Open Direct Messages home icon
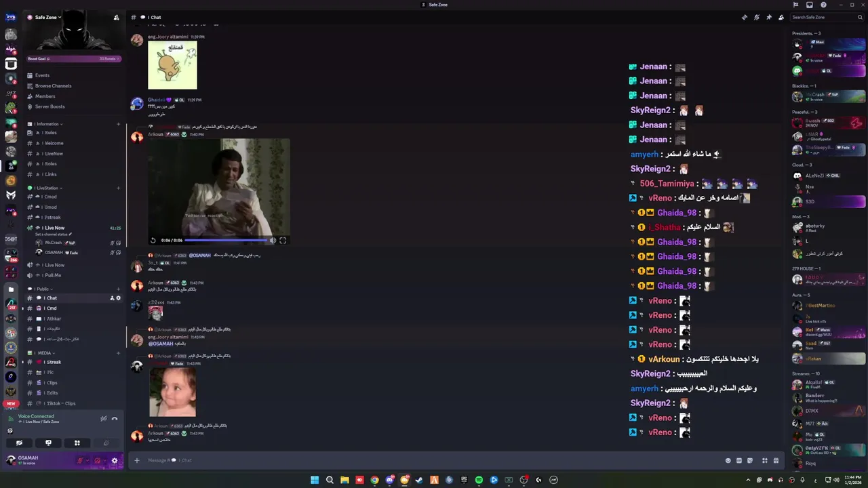868x488 pixels. coord(11,17)
